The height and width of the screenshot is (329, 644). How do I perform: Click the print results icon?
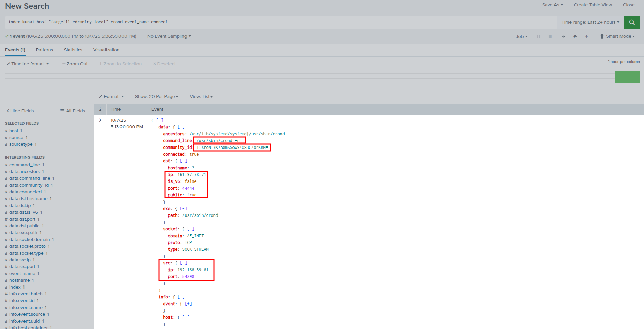click(x=575, y=36)
